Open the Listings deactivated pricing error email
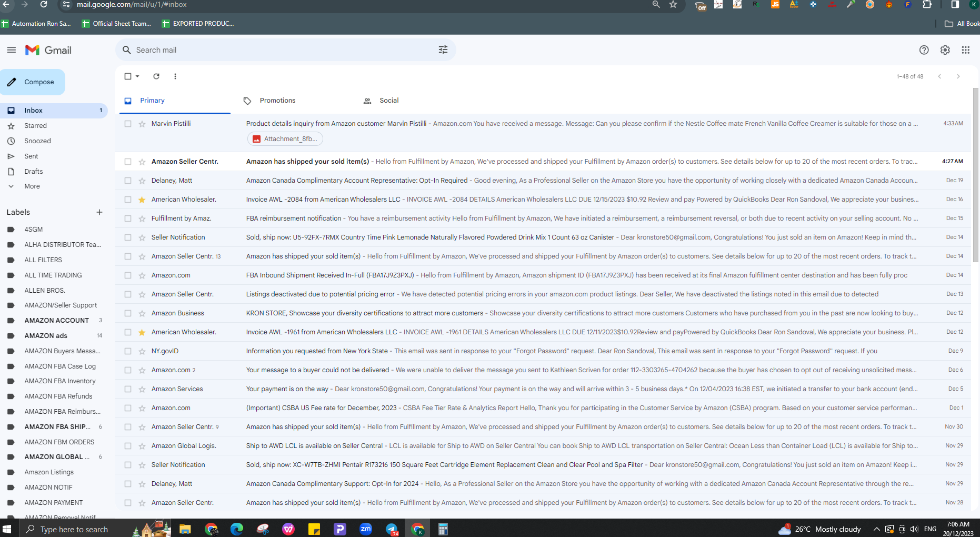The width and height of the screenshot is (980, 537). [543, 294]
